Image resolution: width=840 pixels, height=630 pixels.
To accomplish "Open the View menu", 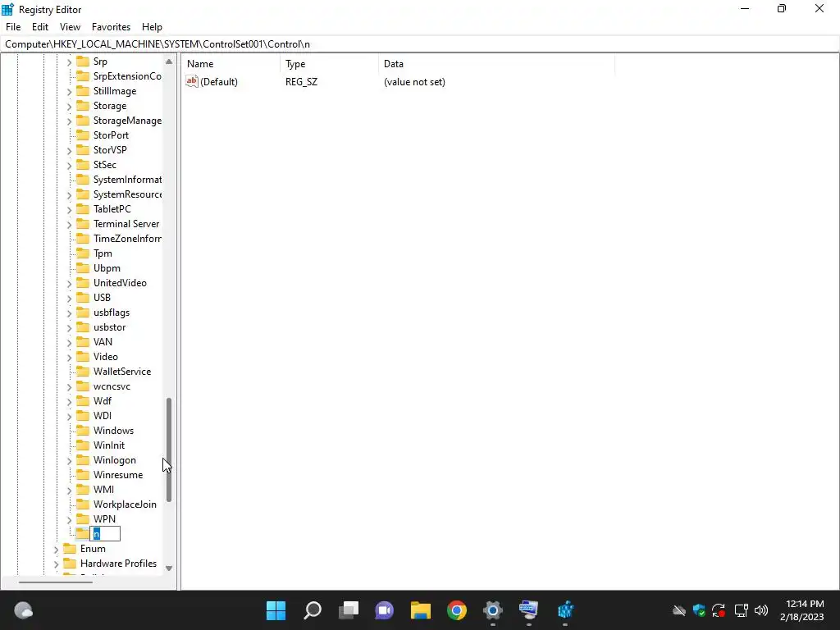I will 70,27.
